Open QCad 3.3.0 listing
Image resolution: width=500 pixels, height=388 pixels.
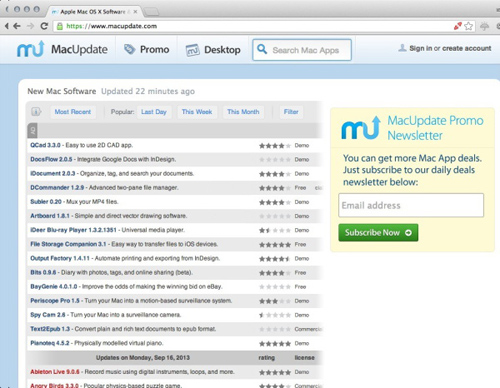(45, 145)
